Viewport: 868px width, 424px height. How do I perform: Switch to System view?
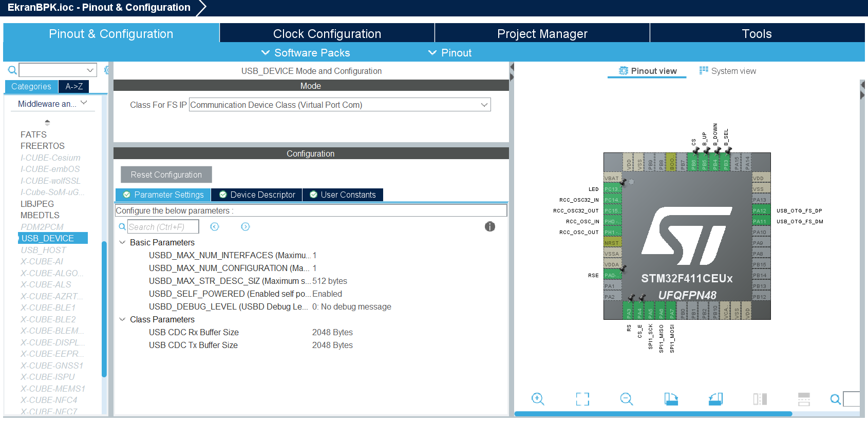click(727, 71)
